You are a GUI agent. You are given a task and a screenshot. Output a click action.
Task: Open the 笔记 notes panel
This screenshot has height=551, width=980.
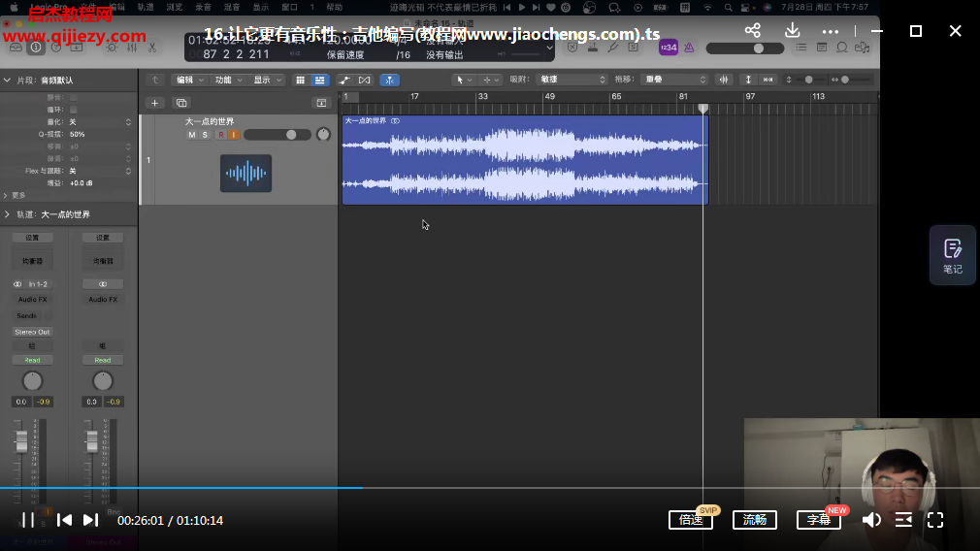pyautogui.click(x=953, y=255)
